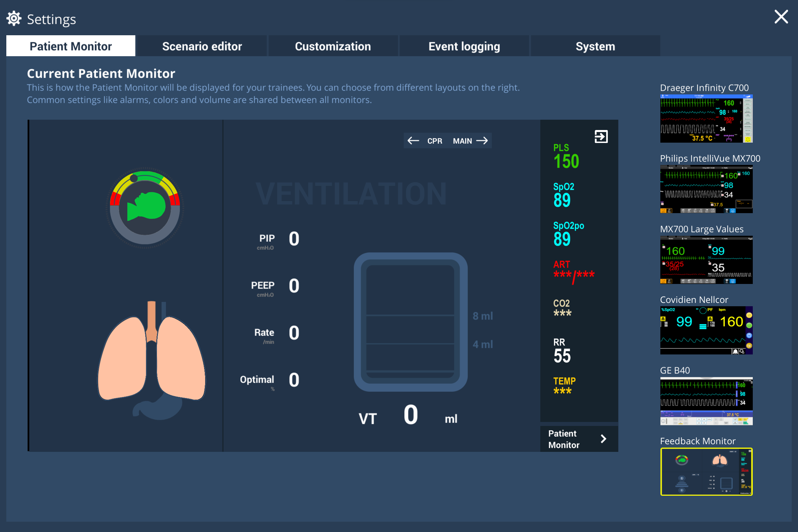Image resolution: width=798 pixels, height=532 pixels.
Task: Select the Draeger Infinity C700 layout
Action: tap(706, 118)
